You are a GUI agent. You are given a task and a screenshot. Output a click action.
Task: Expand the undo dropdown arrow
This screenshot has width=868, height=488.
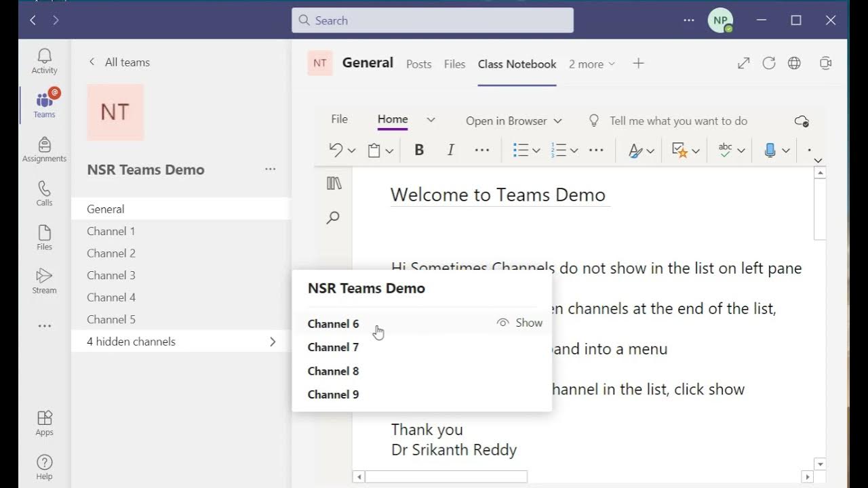tap(351, 151)
